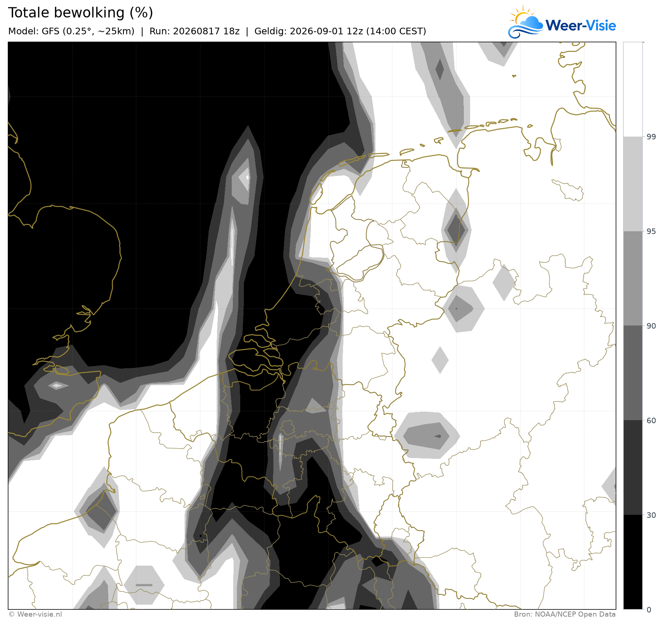Open the © Weer-visie.nl copyright link

coord(35,614)
